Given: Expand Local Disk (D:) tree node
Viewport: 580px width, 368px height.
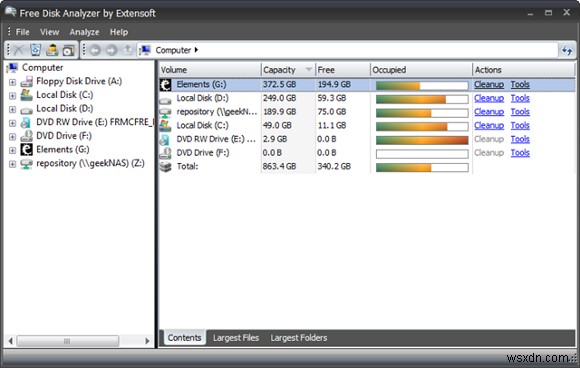Looking at the screenshot, I should pos(12,109).
